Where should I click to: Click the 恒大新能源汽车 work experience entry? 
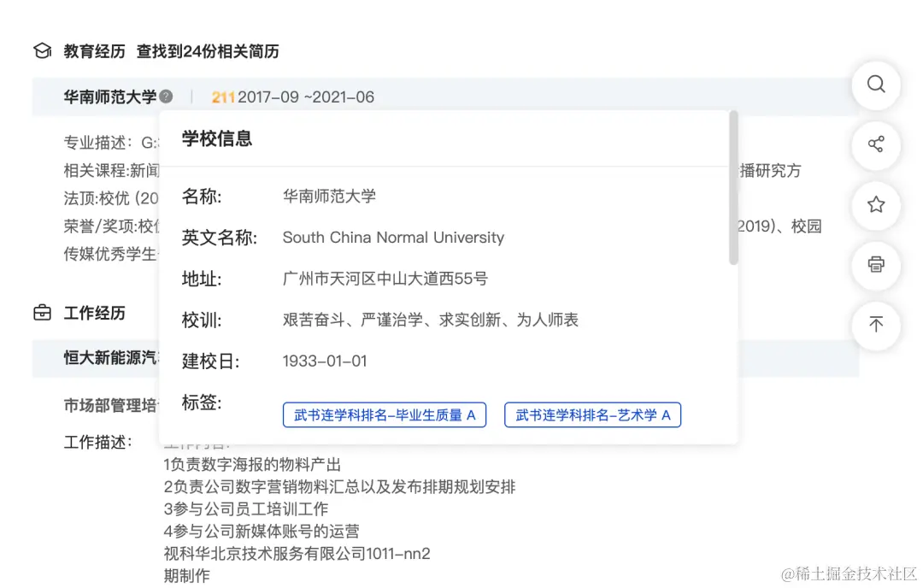coord(111,358)
